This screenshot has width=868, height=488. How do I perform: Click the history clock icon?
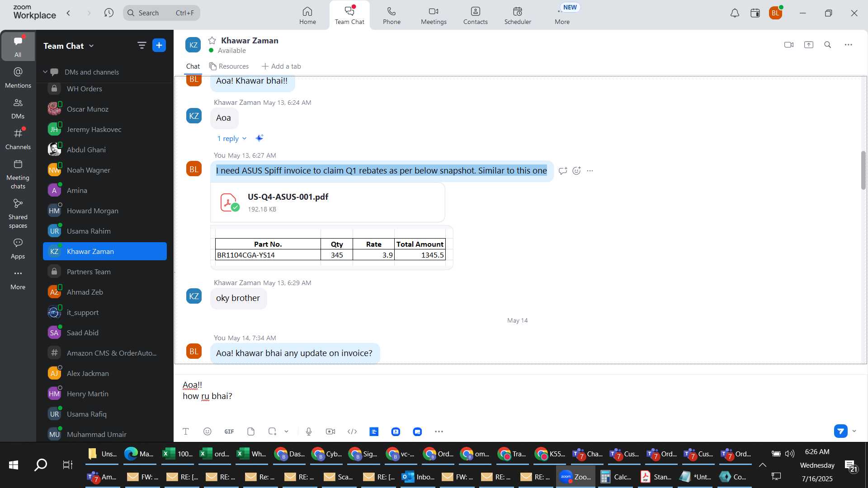click(108, 13)
